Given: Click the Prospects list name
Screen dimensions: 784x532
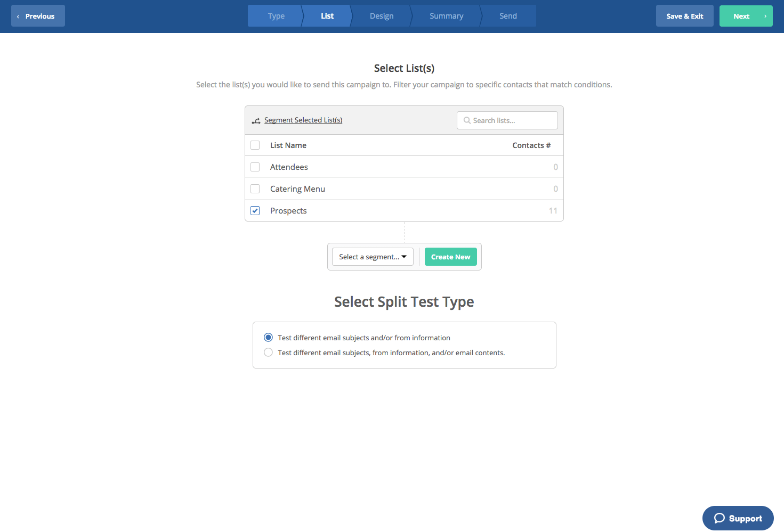Looking at the screenshot, I should pos(288,211).
